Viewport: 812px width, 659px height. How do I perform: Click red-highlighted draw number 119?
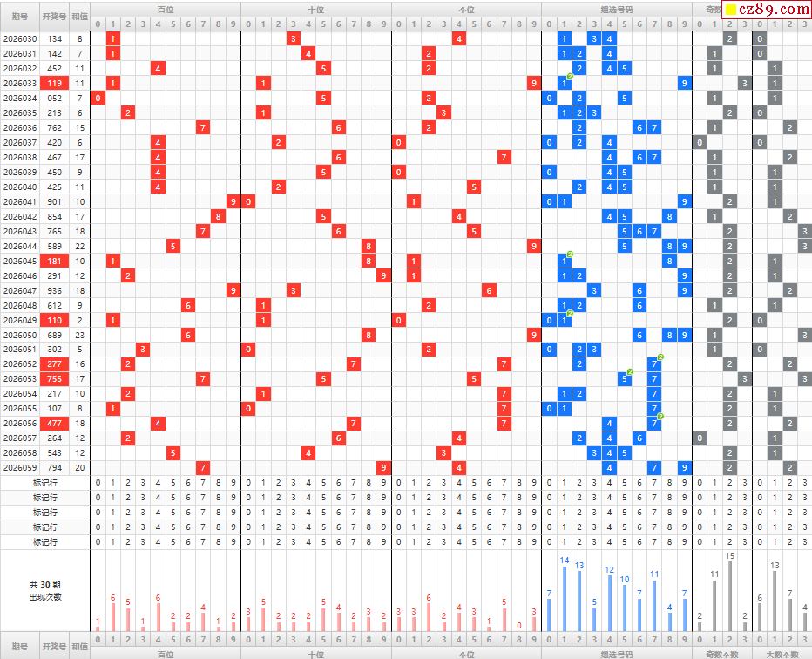coord(55,83)
